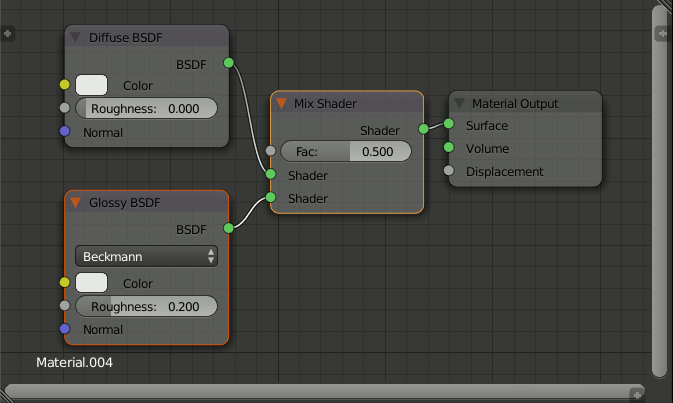673x403 pixels.
Task: Click the Material Output Volume socket
Action: click(448, 148)
